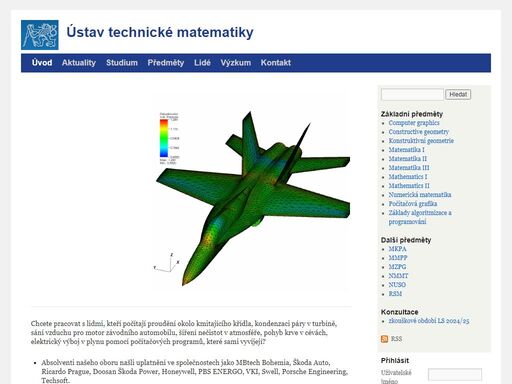Click the Ústav technické matematiky title

(160, 32)
